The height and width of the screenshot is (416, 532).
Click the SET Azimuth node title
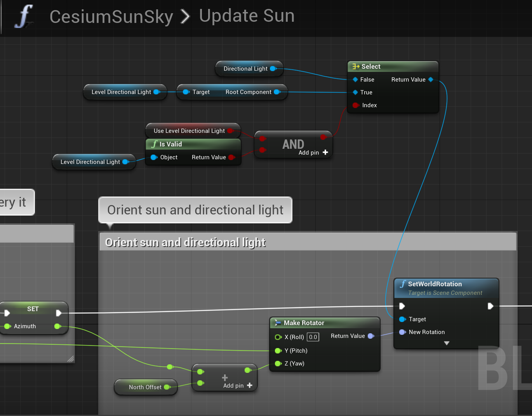pyautogui.click(x=33, y=309)
